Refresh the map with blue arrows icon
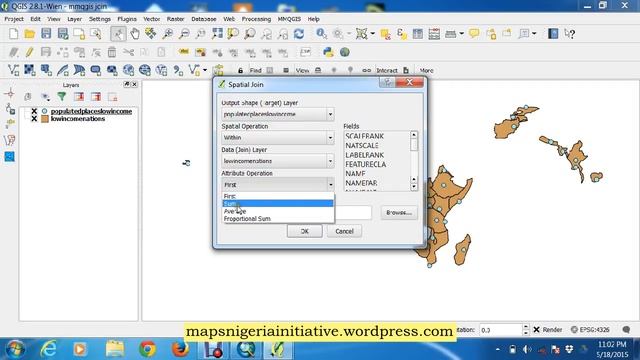 tap(299, 34)
